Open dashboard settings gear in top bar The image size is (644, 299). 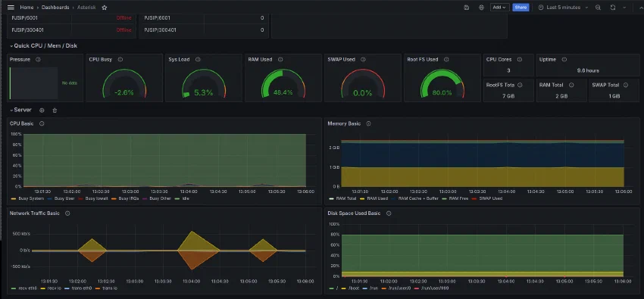click(481, 8)
